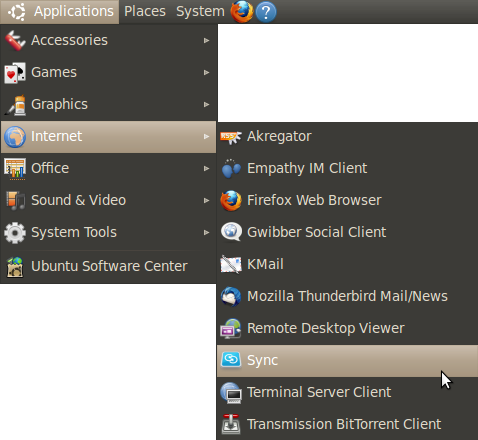Click the Ubuntu Software Center bag icon
The image size is (478, 440).
pos(15,267)
